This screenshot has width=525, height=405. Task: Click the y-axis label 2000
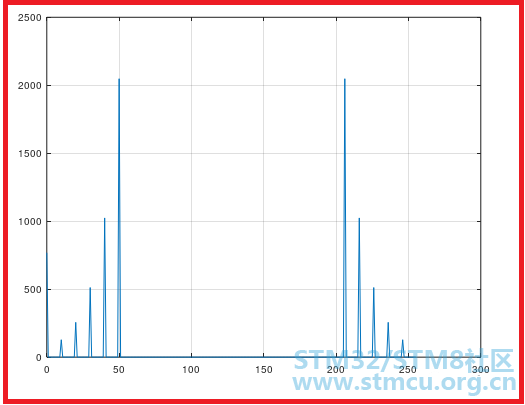29,85
